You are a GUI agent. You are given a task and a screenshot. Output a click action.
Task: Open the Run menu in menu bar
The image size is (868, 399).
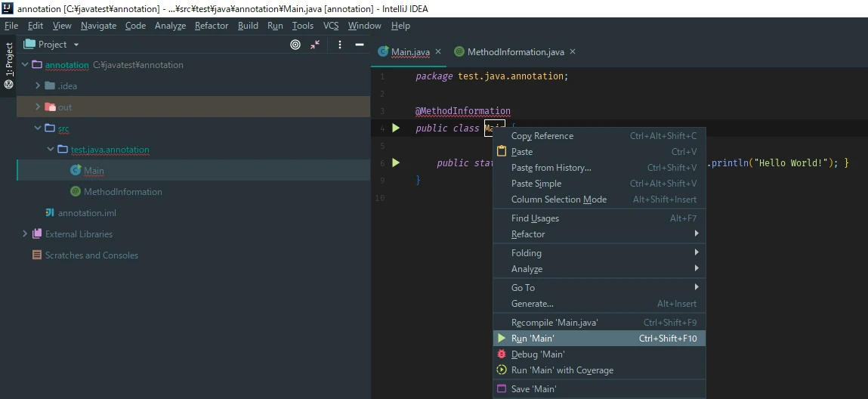coord(275,26)
